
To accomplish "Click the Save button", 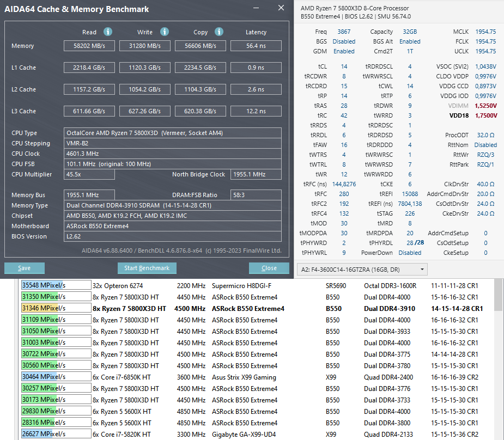I will [x=25, y=268].
